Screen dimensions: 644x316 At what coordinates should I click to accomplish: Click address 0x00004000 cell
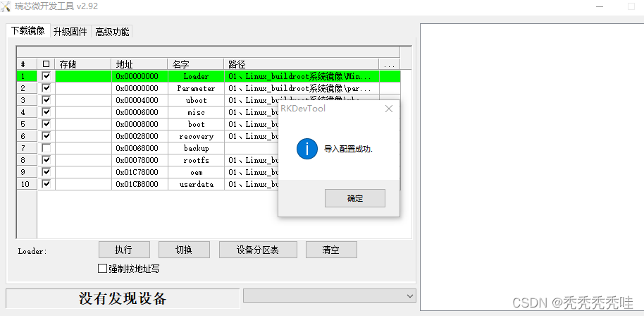point(140,100)
